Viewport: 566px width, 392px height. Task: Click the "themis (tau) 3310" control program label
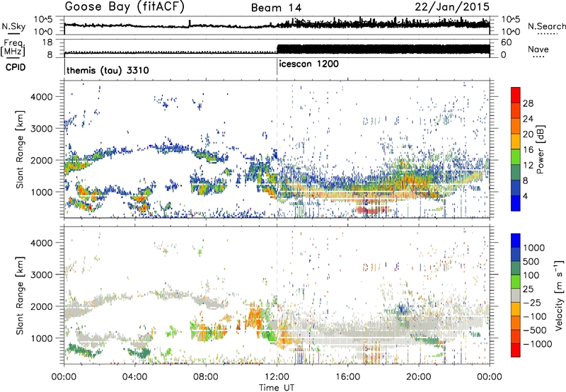pyautogui.click(x=108, y=70)
